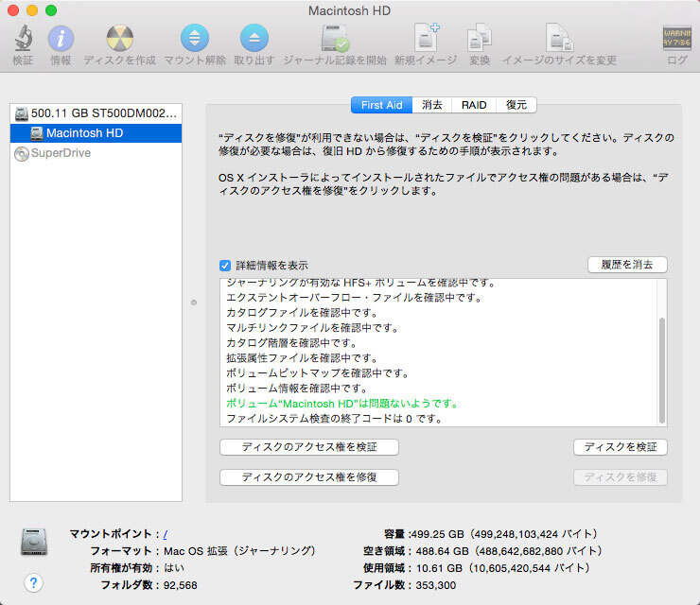The image size is (700, 605).
Task: Click the capacity value "499.25 GB"
Action: [437, 534]
